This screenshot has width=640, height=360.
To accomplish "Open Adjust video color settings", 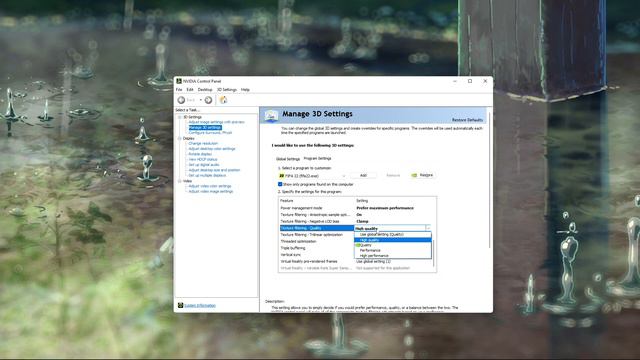I will point(210,186).
